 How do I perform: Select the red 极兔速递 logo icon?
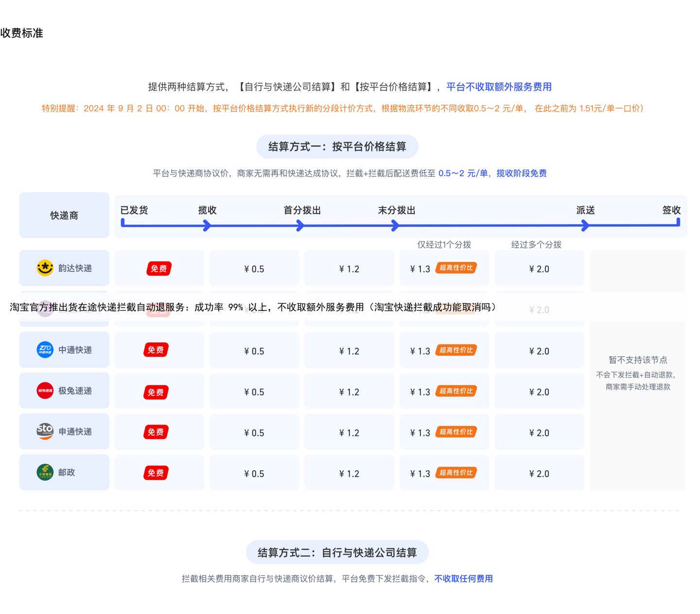(x=45, y=391)
